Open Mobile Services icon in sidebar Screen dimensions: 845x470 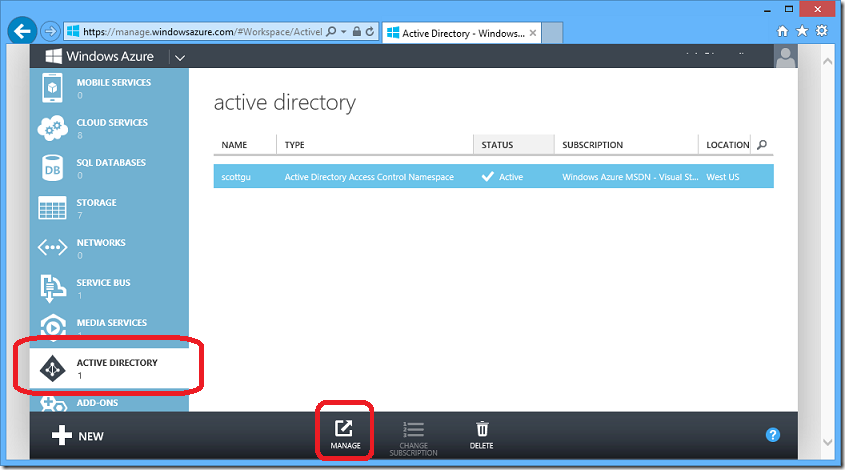(x=52, y=88)
